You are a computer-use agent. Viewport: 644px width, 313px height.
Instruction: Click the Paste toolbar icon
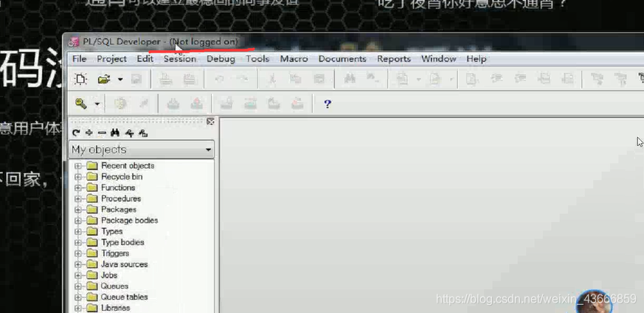[319, 79]
